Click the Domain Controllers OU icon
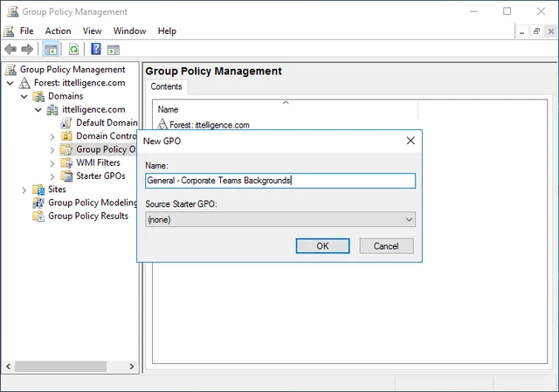The width and height of the screenshot is (559, 392). tap(66, 136)
